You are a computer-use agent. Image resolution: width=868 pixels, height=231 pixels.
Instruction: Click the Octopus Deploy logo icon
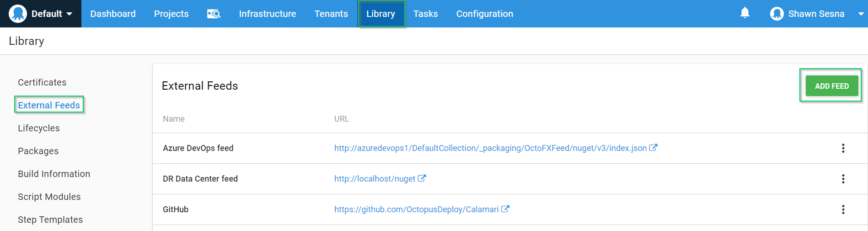coord(18,14)
